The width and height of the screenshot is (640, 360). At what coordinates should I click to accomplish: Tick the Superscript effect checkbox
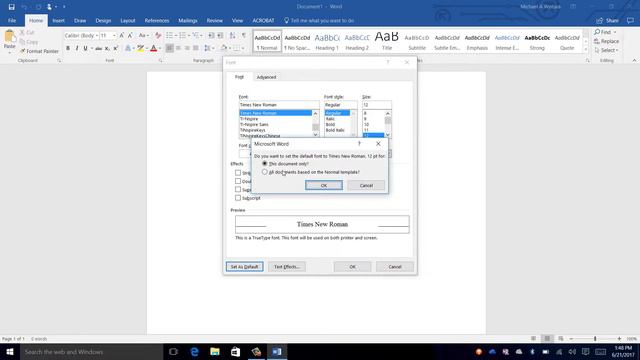[238, 189]
